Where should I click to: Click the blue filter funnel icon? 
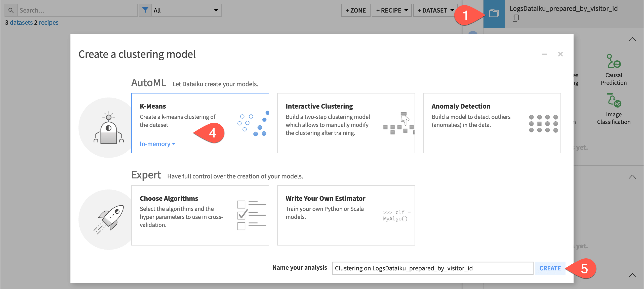145,10
